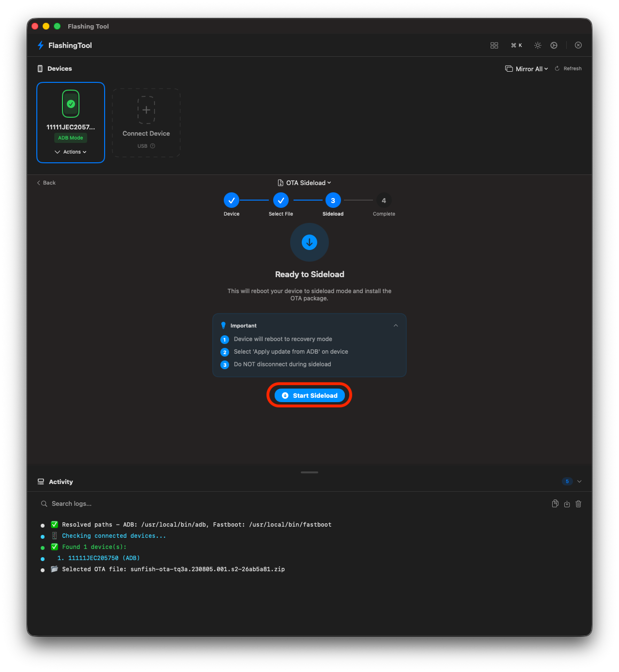The height and width of the screenshot is (672, 619).
Task: Click Do NOT disconnect during sideload note
Action: point(282,364)
